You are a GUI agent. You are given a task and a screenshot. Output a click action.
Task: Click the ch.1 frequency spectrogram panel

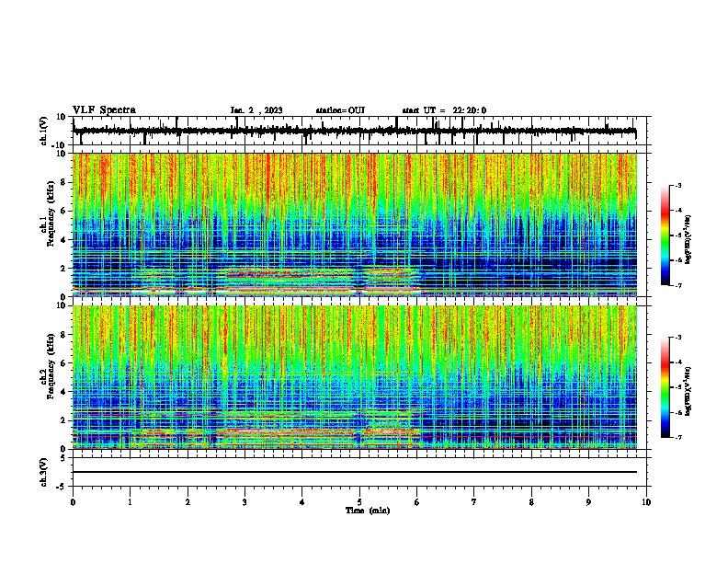point(359,224)
